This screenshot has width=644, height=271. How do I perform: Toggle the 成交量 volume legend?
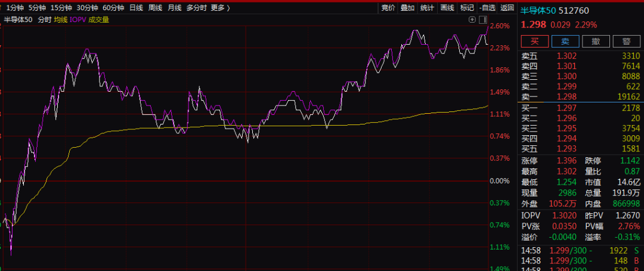(x=98, y=20)
